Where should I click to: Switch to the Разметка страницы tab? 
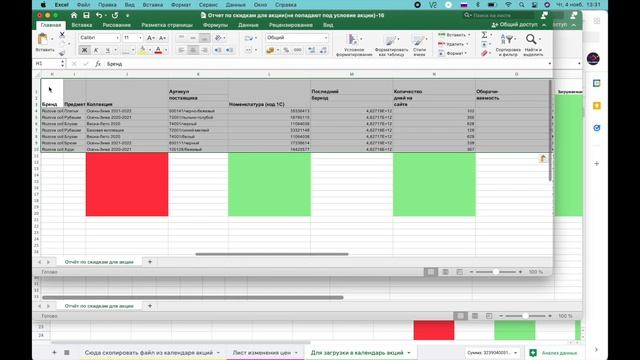tap(167, 25)
